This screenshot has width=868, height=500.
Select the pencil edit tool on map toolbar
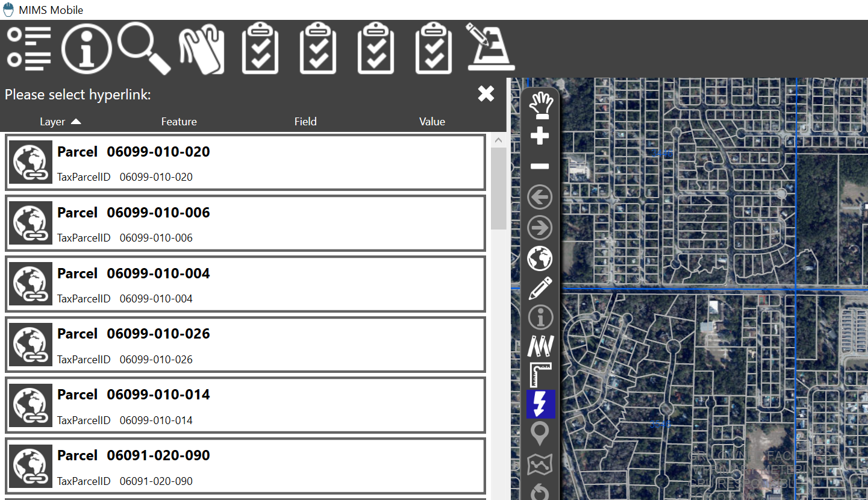pyautogui.click(x=540, y=289)
